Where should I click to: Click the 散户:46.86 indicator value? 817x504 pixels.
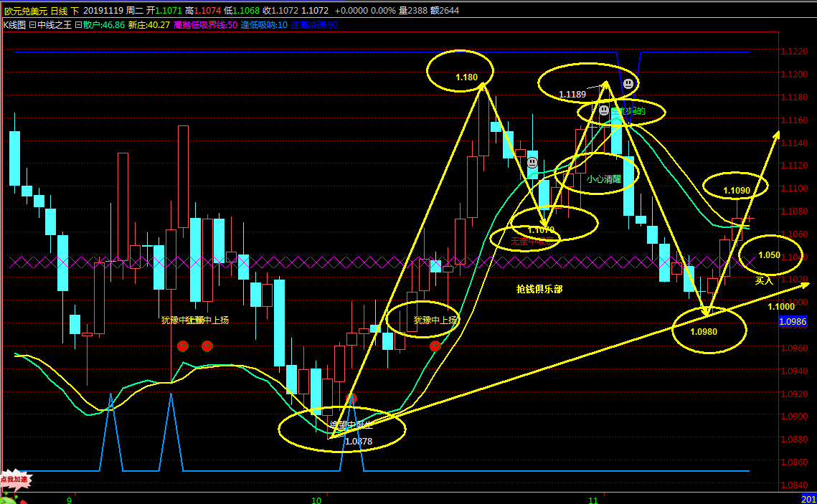104,25
